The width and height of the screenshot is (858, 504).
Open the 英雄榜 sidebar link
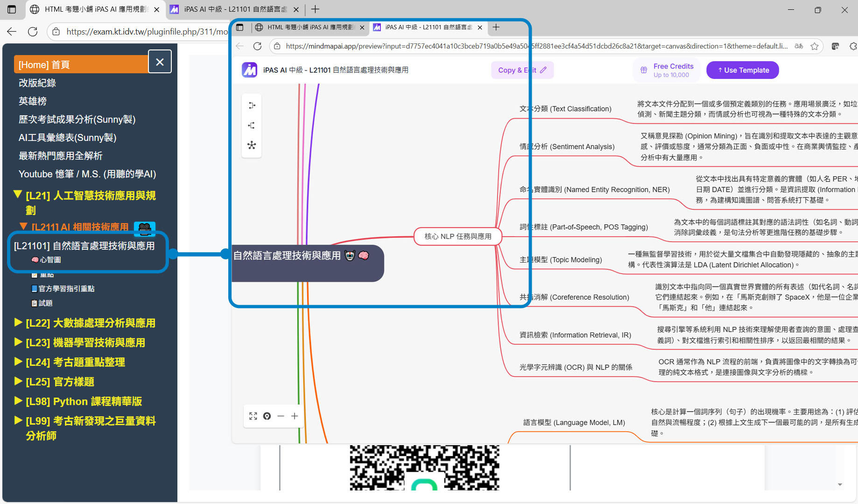tap(33, 101)
